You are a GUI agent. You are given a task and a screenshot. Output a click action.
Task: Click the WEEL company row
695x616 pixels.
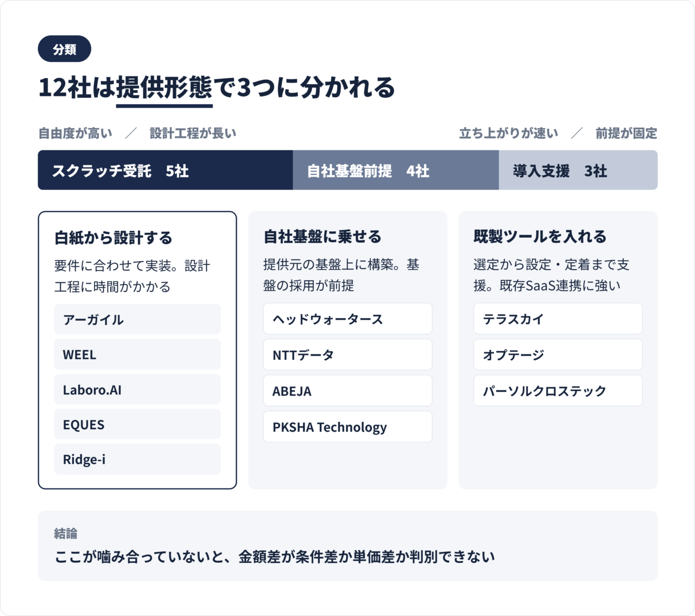(137, 354)
